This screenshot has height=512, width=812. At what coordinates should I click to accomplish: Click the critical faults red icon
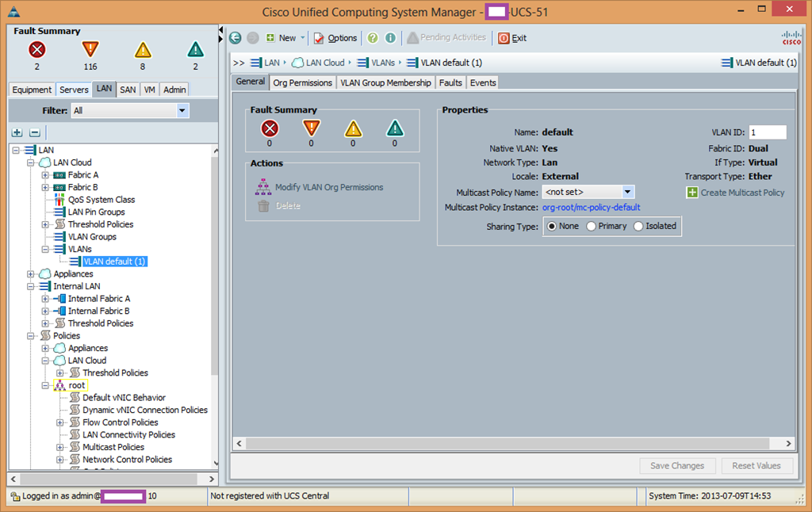pos(37,51)
